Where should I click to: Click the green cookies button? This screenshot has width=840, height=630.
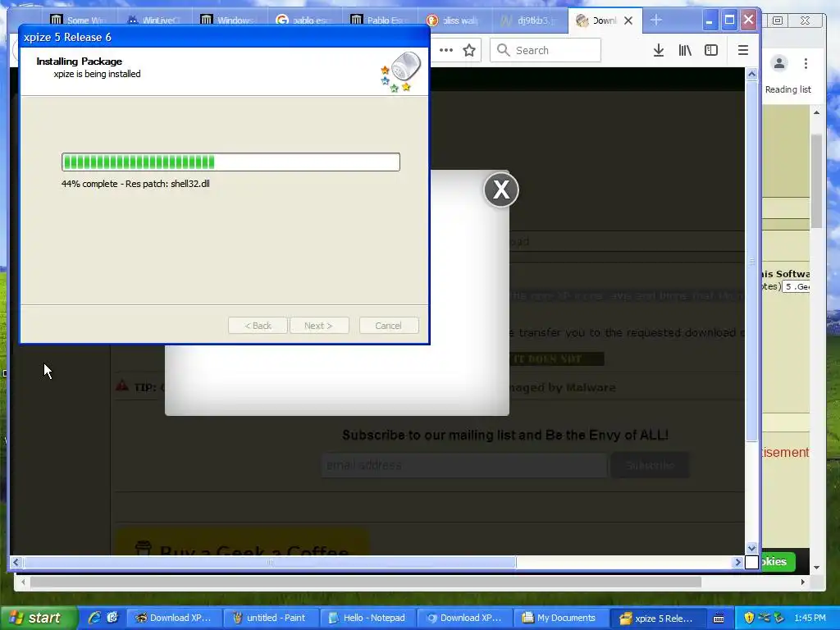click(x=778, y=561)
